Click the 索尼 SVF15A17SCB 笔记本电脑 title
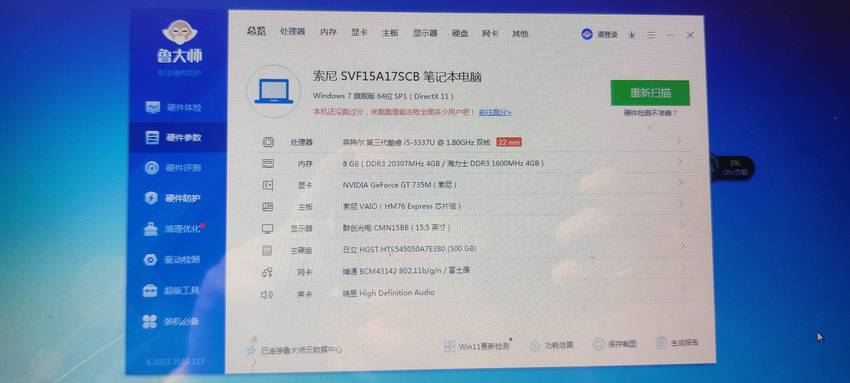This screenshot has height=383, width=850. pos(397,77)
